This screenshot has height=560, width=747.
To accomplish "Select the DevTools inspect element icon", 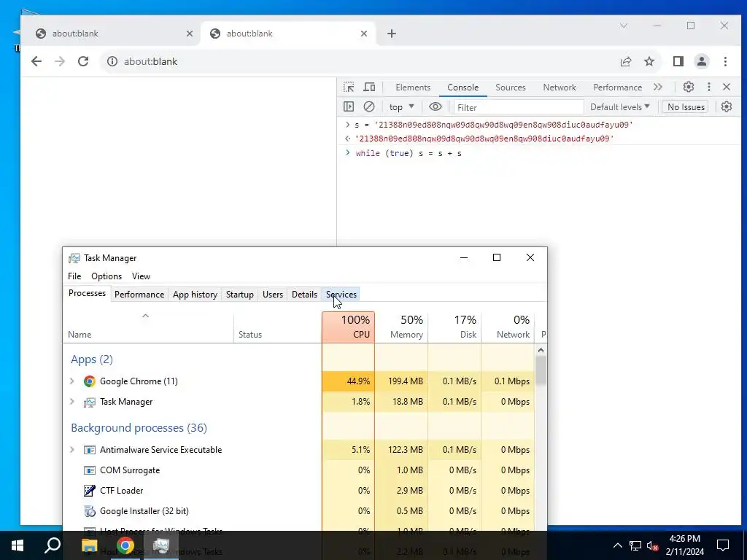I will point(349,87).
